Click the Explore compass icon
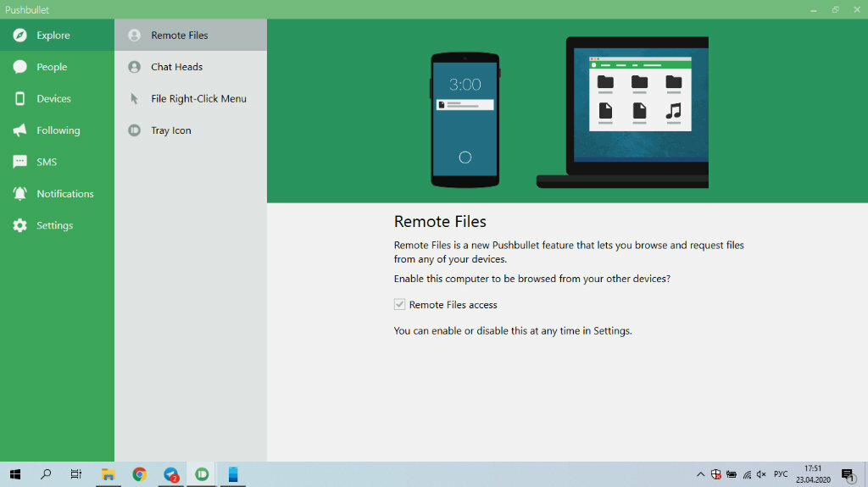The width and height of the screenshot is (868, 487). coord(20,35)
